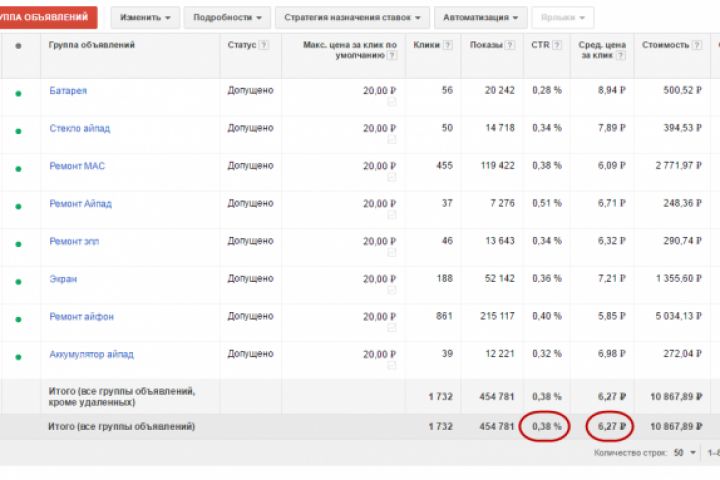The image size is (720, 480).
Task: Click green status dot for Ремонт МАС
Action: (18, 167)
